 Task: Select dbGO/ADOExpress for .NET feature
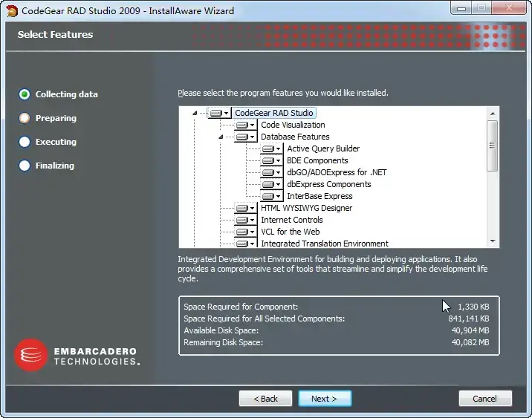click(337, 172)
